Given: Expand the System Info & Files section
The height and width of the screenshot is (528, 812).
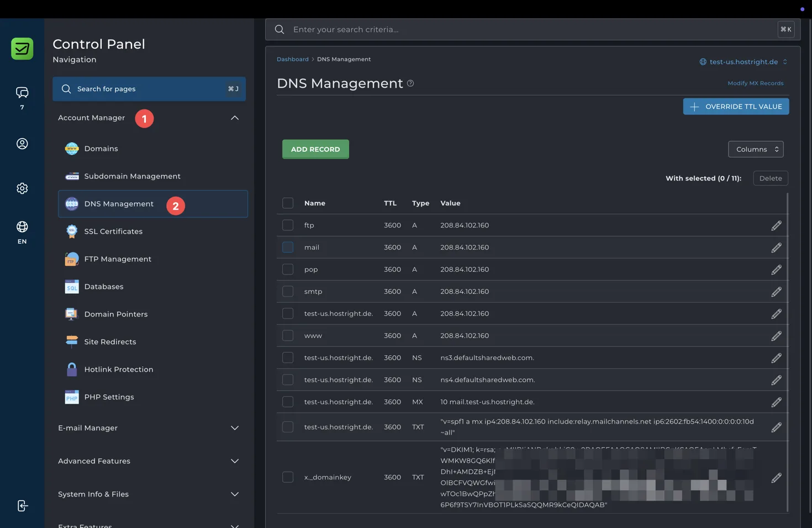Looking at the screenshot, I should (149, 494).
